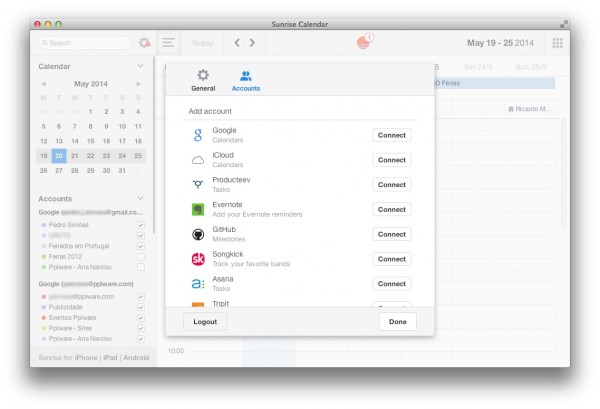
Task: Click the May 19 - 25 2014 title
Action: pyautogui.click(x=500, y=43)
